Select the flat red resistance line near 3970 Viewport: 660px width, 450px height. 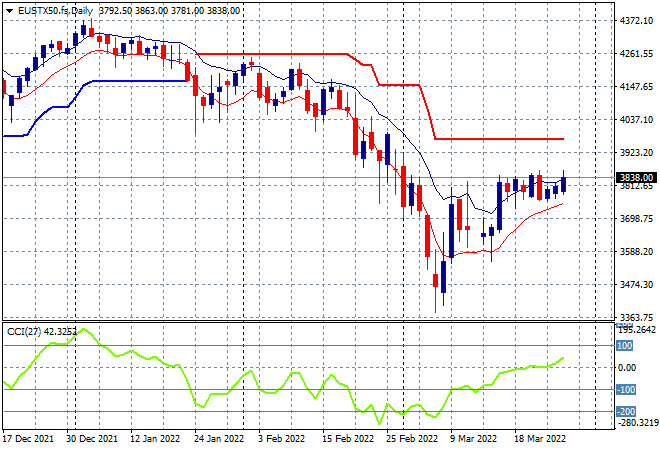499,139
